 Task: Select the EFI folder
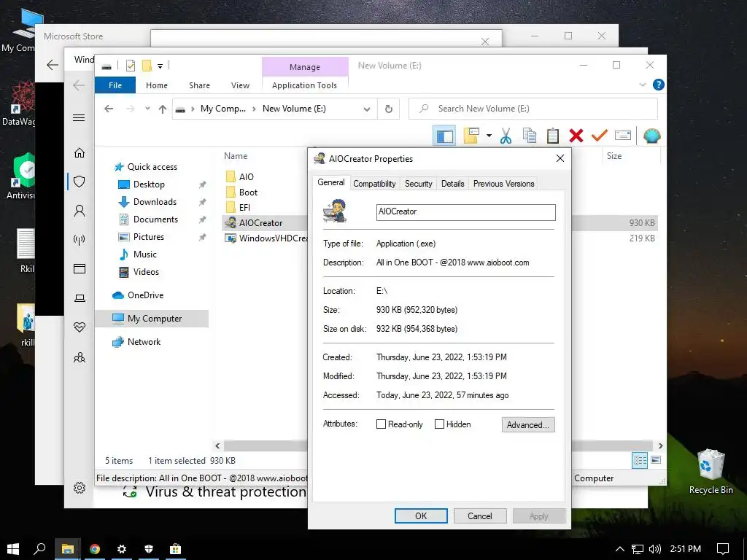pos(244,208)
